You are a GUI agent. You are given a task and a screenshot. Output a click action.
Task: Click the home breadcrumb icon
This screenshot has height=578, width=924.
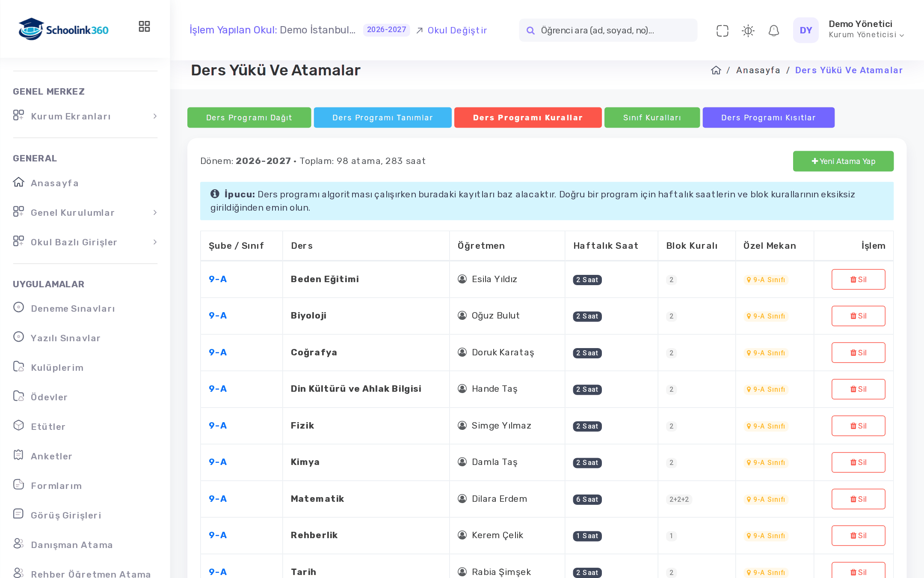(x=716, y=70)
